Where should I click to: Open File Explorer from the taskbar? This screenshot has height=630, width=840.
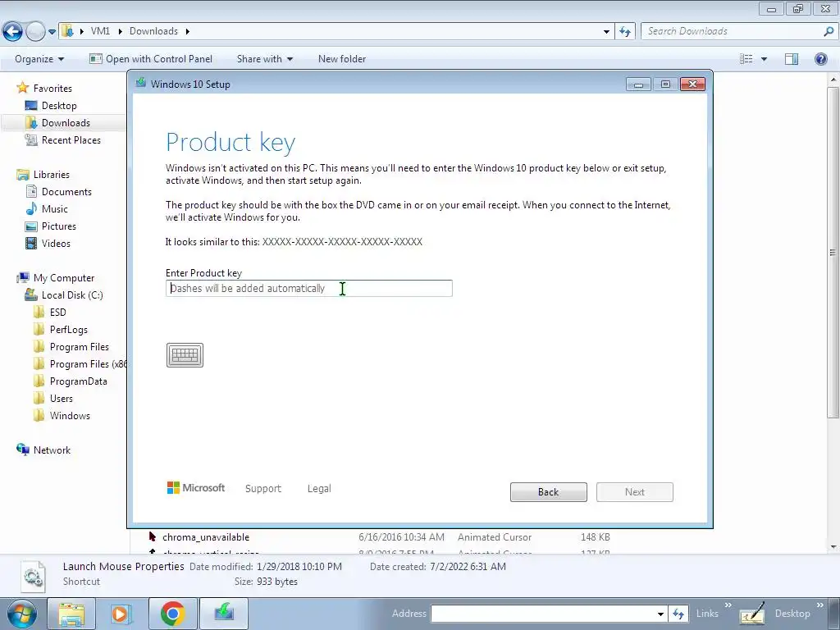pyautogui.click(x=72, y=614)
